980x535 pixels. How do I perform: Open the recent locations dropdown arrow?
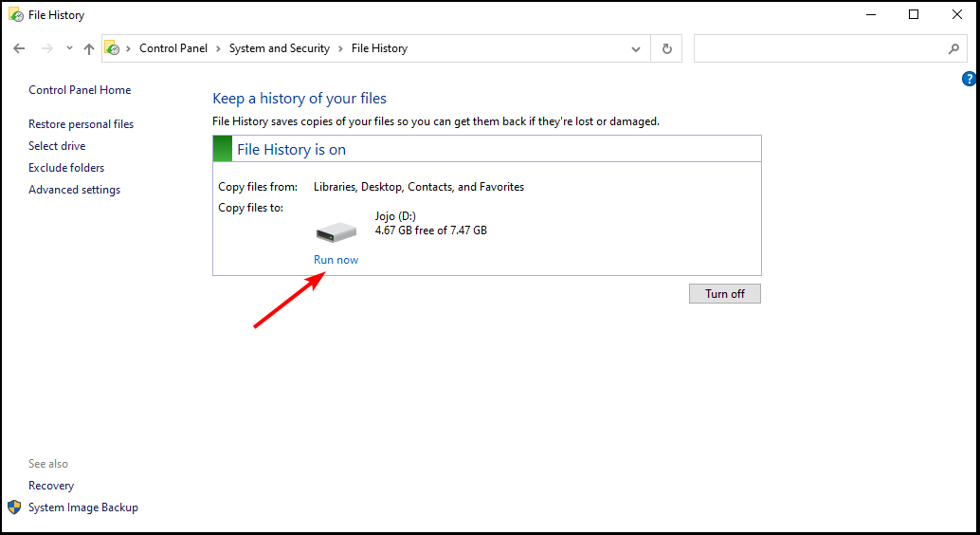[69, 48]
